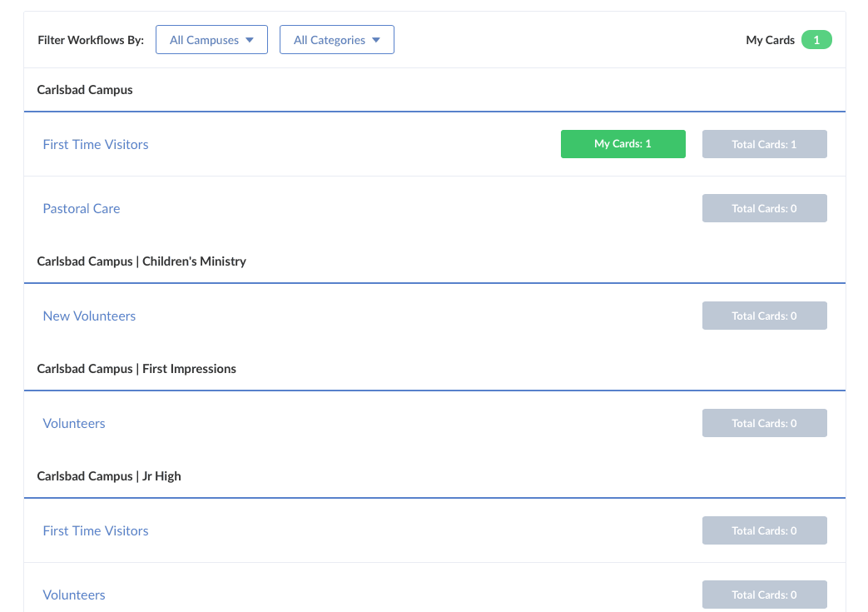Open the Jr High Volunteers workflow
The width and height of the screenshot is (868, 612).
[74, 595]
